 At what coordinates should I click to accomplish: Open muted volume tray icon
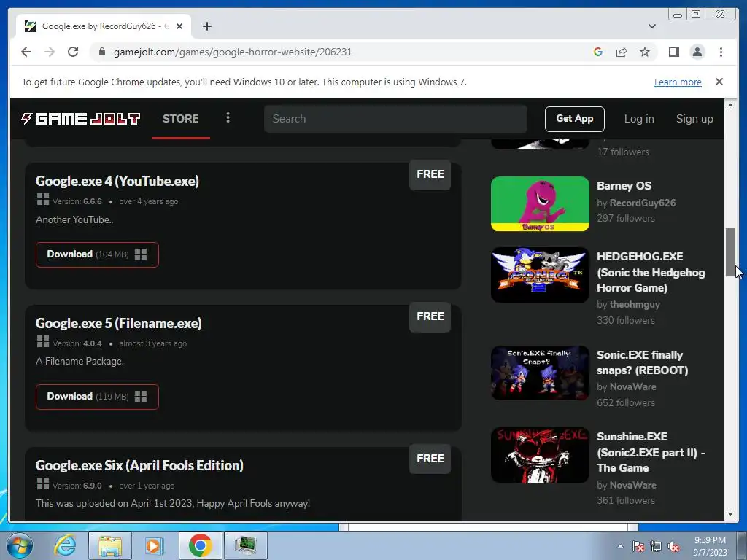pyautogui.click(x=673, y=547)
